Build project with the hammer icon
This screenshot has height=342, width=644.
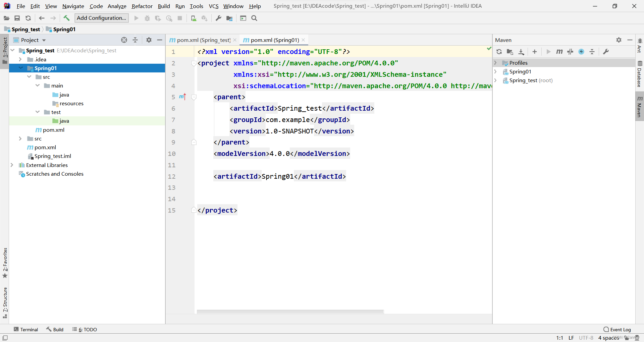click(66, 18)
